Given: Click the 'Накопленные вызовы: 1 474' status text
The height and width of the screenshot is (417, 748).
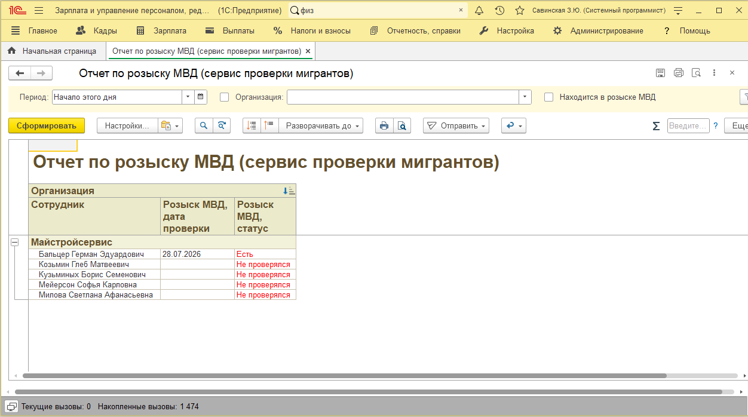Looking at the screenshot, I should 148,407.
